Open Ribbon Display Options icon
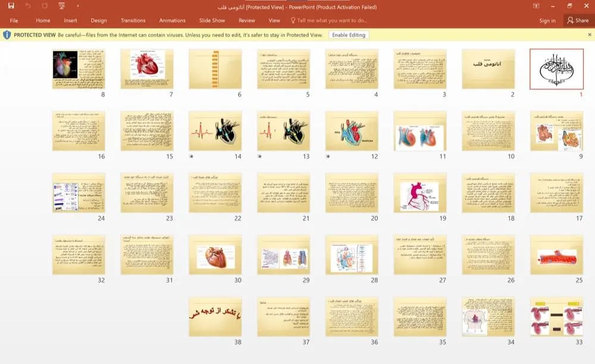Viewport: 595px width, 364px height. point(536,6)
